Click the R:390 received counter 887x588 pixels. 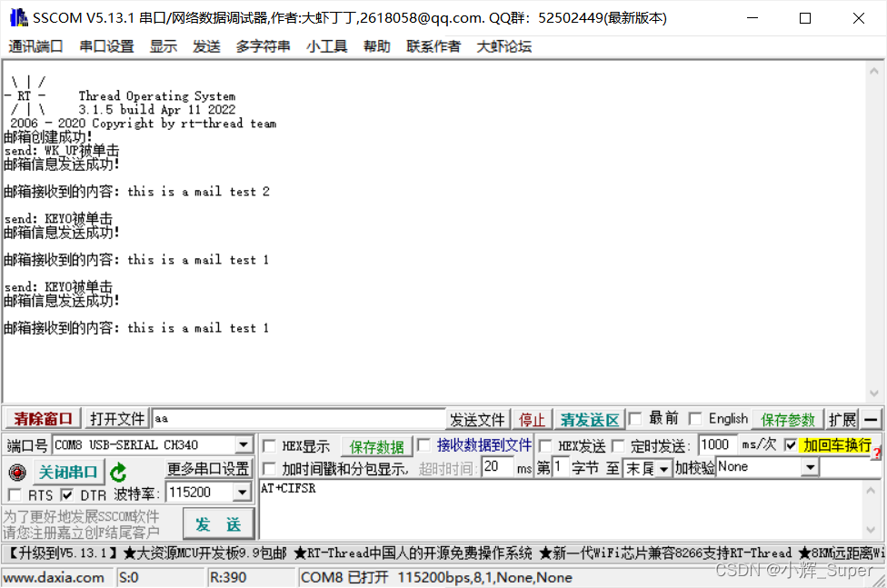[x=228, y=577]
